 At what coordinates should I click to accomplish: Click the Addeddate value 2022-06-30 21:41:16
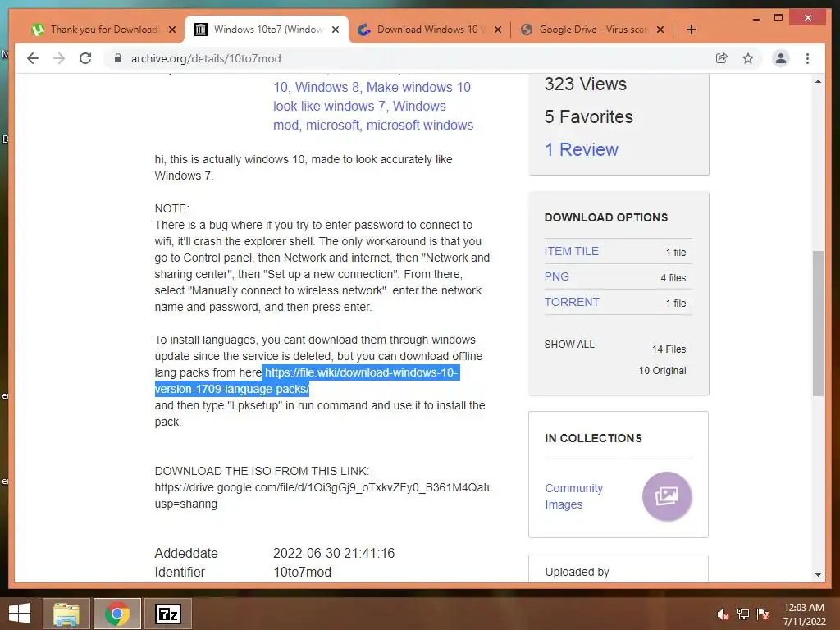(x=334, y=554)
